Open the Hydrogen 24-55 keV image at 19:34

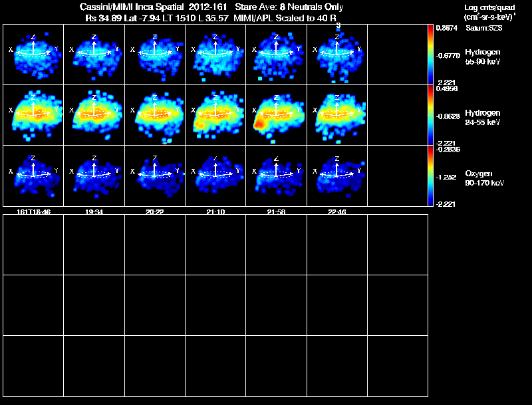tap(94, 115)
